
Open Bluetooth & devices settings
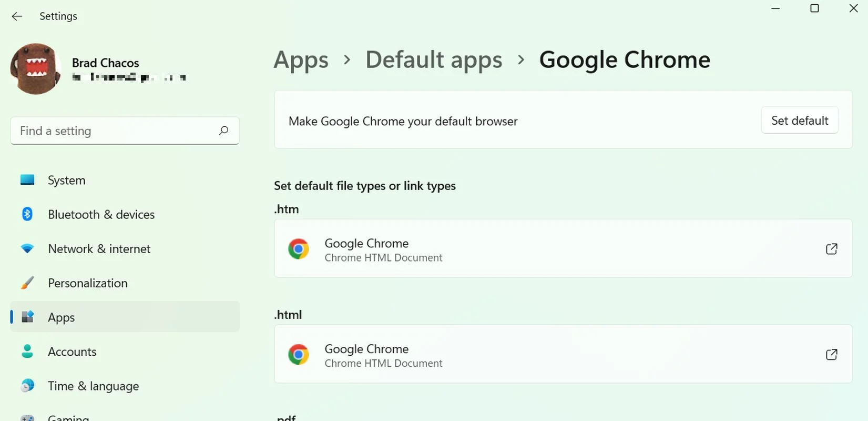125,214
